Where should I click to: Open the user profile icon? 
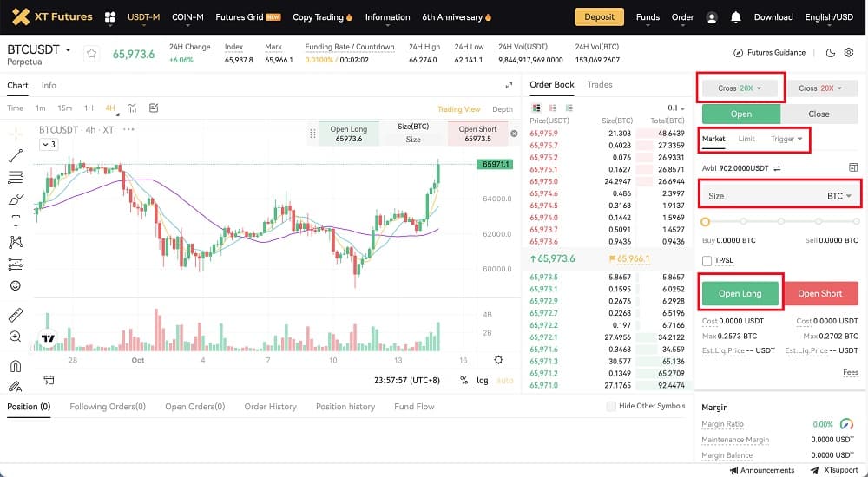tap(712, 17)
